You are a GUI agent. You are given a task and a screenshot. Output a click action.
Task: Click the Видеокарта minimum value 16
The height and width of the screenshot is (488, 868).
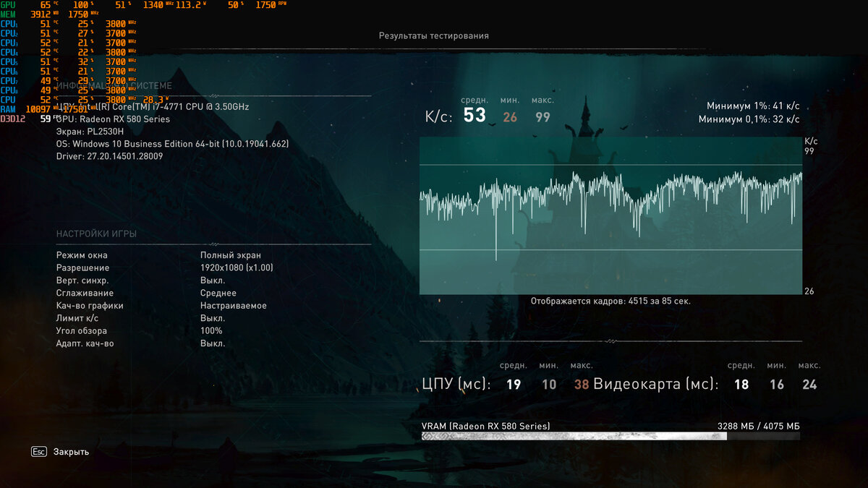[x=777, y=385]
